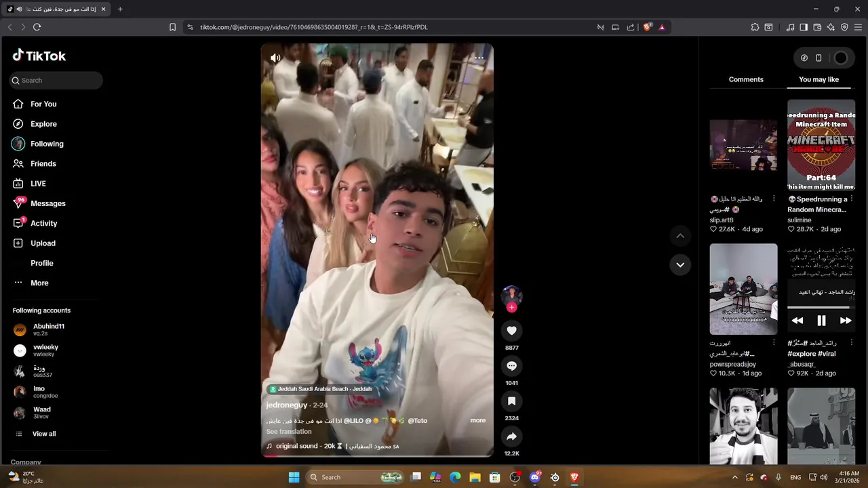The width and height of the screenshot is (868, 488).
Task: Reload the page in the browser
Action: coord(37,27)
